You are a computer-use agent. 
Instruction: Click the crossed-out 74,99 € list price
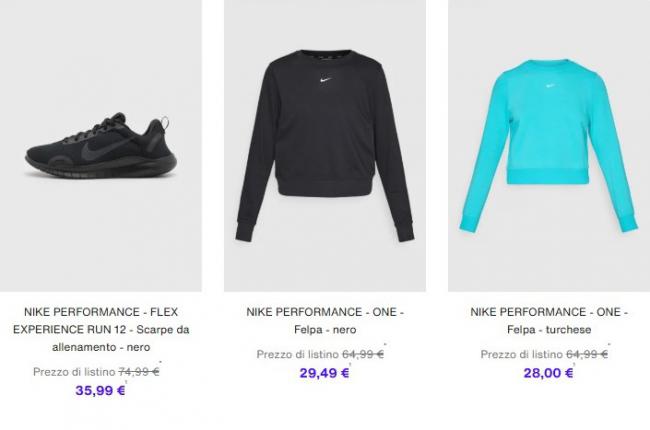[139, 372]
